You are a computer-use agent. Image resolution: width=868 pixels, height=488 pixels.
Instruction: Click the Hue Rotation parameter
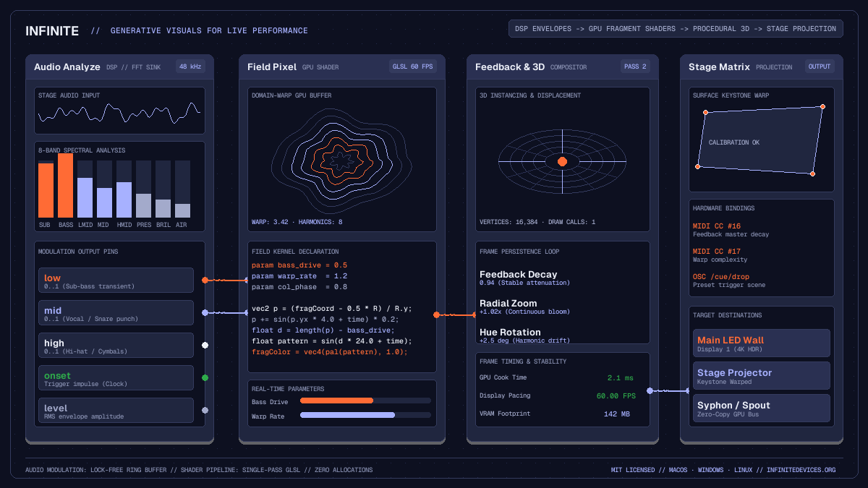point(524,336)
